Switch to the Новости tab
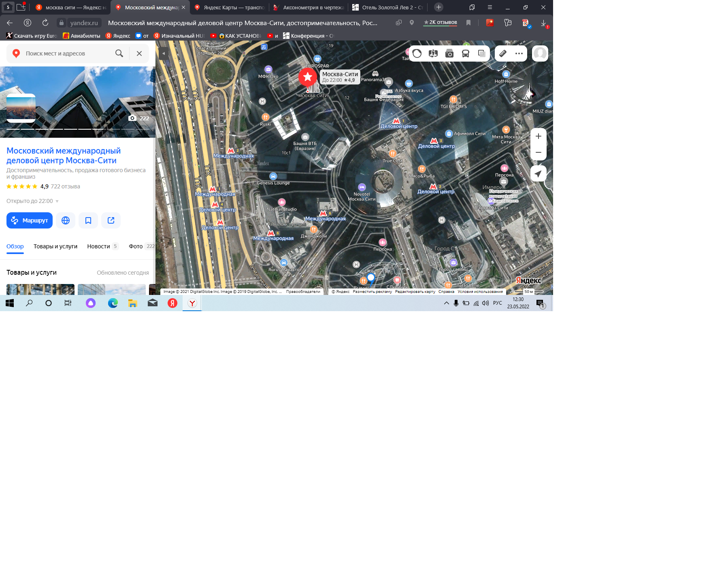 [102, 246]
